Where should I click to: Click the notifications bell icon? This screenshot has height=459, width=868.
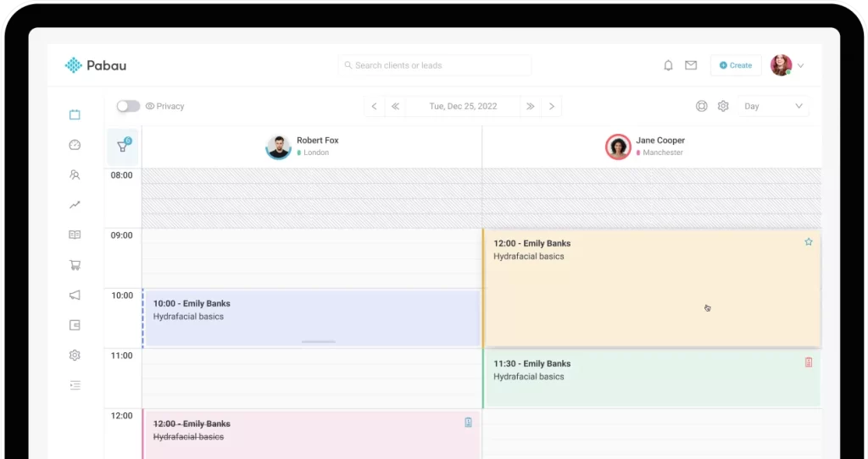[668, 65]
